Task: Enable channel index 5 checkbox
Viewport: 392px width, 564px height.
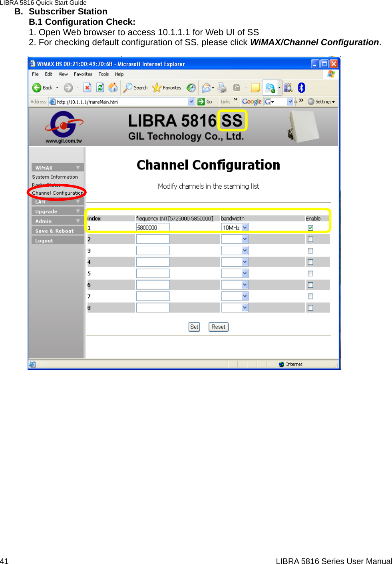Action: (310, 273)
